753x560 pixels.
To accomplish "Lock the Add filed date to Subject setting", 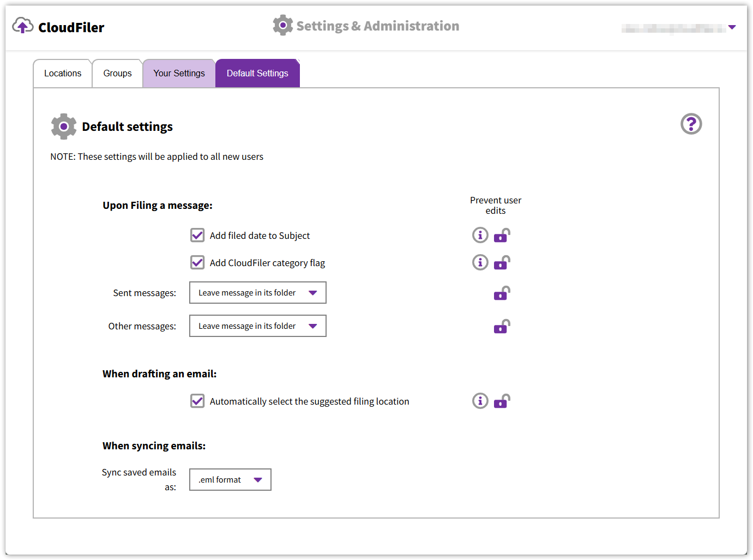I will pos(502,236).
